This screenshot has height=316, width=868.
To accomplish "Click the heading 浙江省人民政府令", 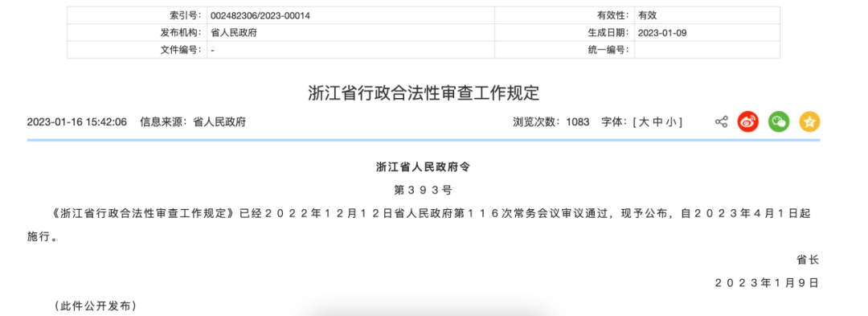I will click(423, 166).
